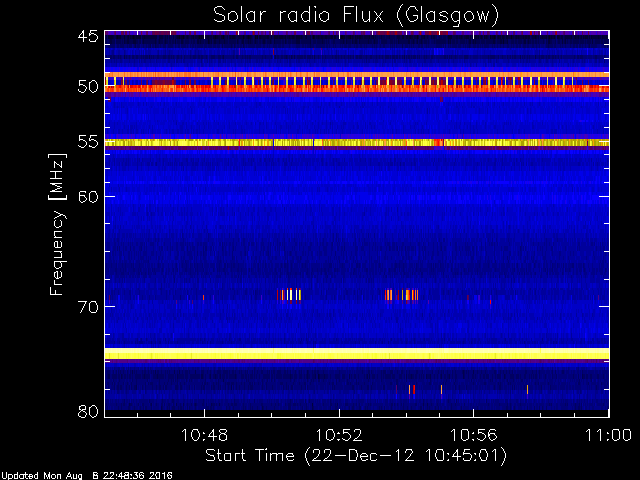Click the 10:48 time tick label
The image size is (640, 480).
point(204,435)
